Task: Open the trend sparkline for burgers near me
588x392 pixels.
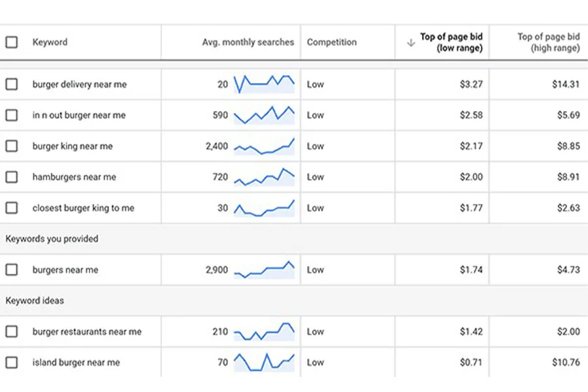Action: 264,270
